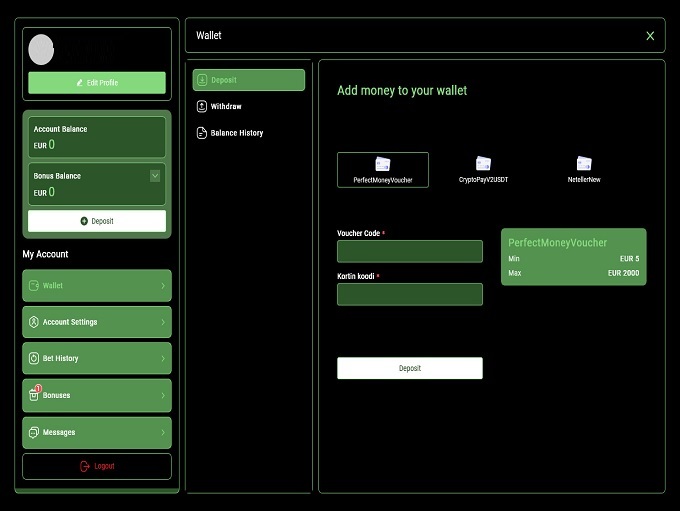Screen dimensions: 680x511
Task: Click the Messages chat icon
Action: pos(33,432)
